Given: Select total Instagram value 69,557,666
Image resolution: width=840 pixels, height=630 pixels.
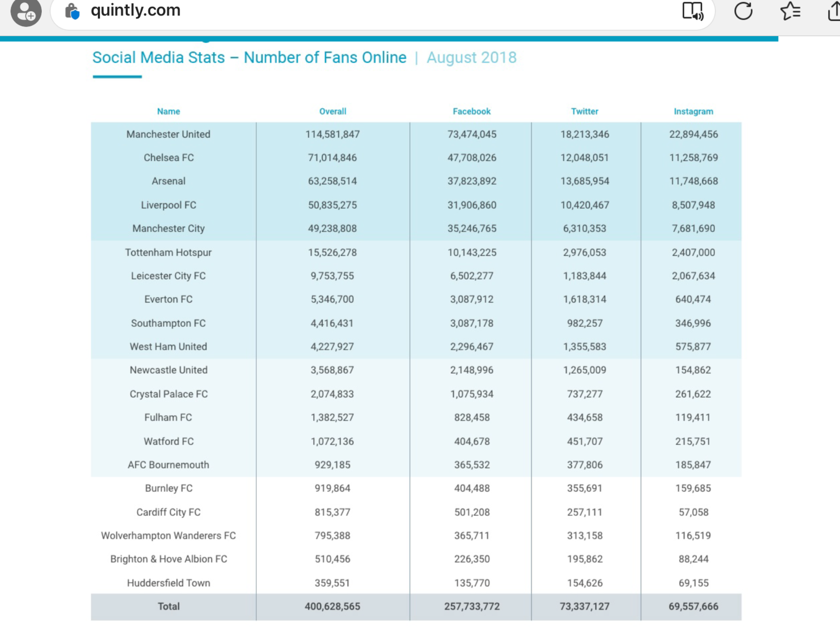Looking at the screenshot, I should (693, 606).
